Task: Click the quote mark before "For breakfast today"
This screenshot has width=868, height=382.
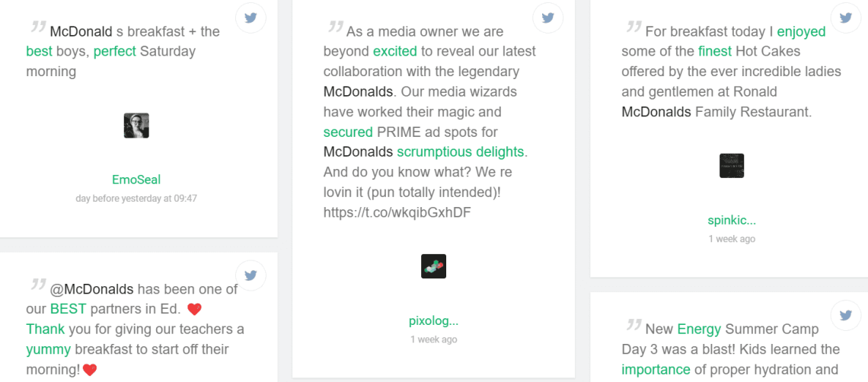Action: tap(633, 28)
